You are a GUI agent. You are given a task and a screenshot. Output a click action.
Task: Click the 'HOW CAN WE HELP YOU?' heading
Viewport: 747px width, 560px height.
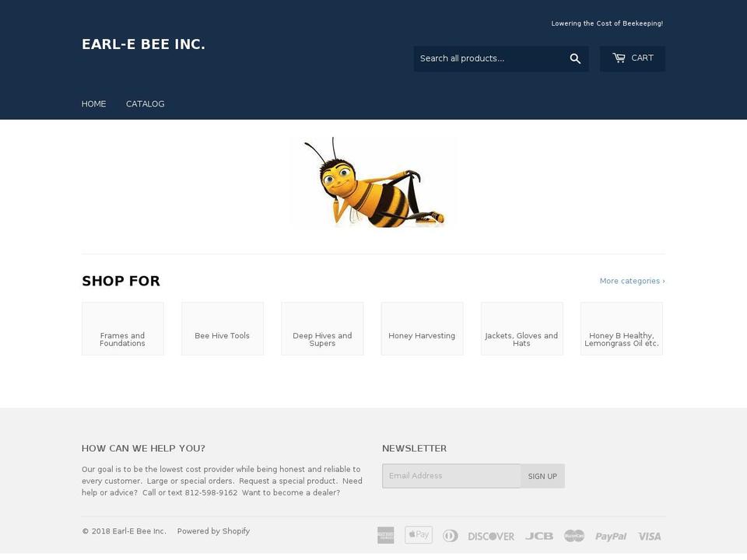[143, 448]
